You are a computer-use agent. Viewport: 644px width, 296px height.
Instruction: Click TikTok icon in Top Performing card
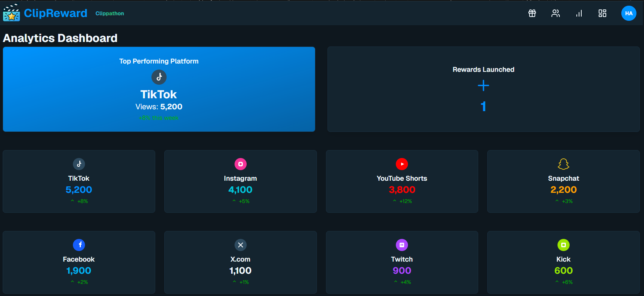159,77
